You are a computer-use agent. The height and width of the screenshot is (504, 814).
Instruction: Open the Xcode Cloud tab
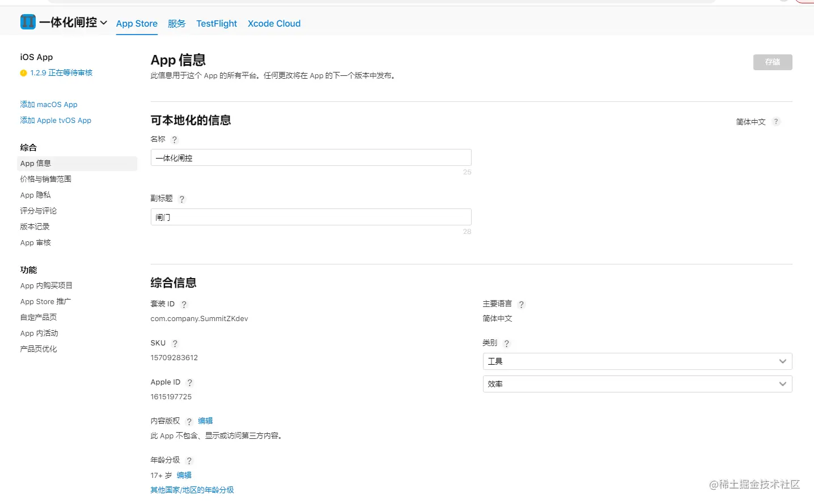coord(274,23)
